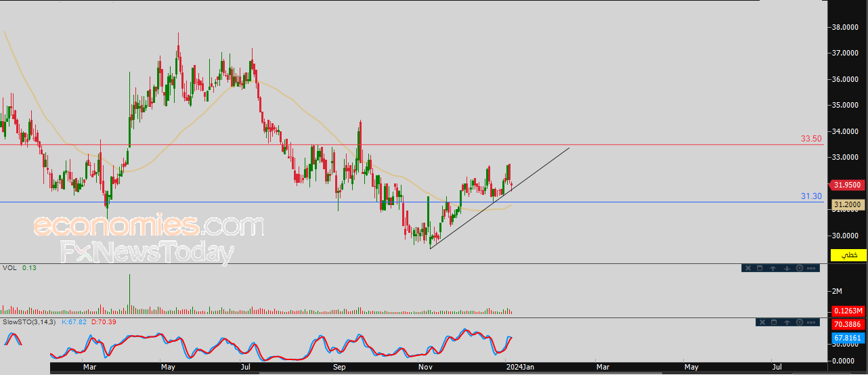Image resolution: width=868 pixels, height=375 pixels.
Task: Click the K:67.82 stochastic value
Action: tap(75, 322)
